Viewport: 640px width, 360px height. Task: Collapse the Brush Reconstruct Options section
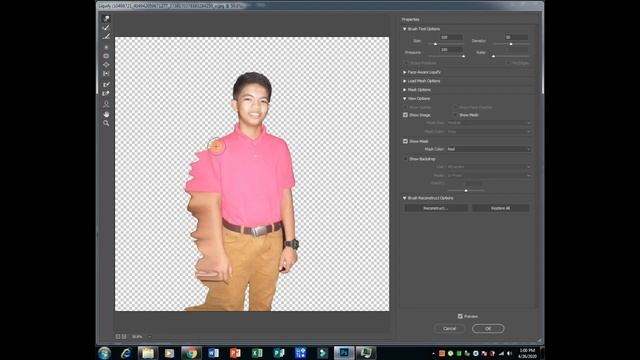[404, 198]
